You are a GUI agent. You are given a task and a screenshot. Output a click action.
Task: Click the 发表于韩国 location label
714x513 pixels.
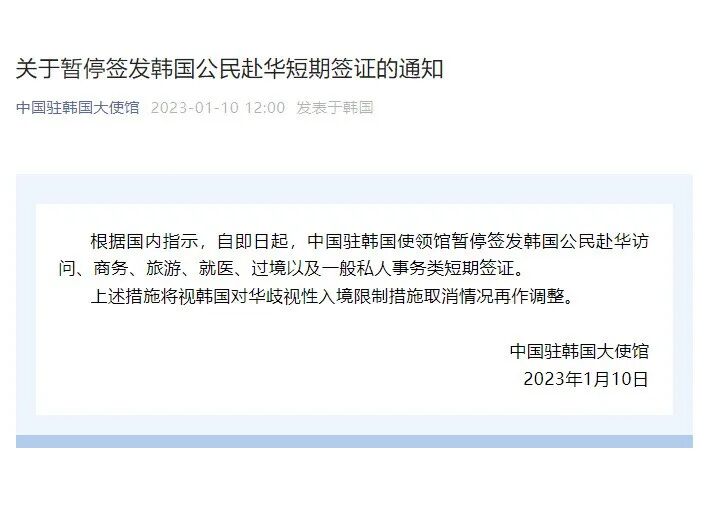pos(335,108)
